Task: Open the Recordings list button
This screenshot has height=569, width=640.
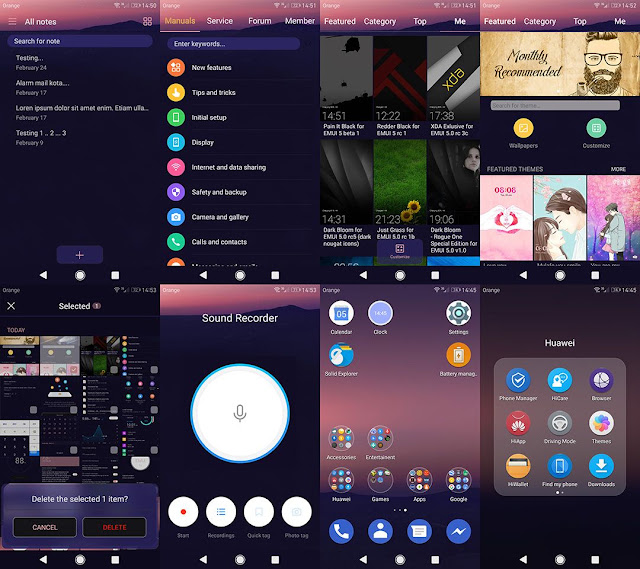Action: tap(221, 512)
